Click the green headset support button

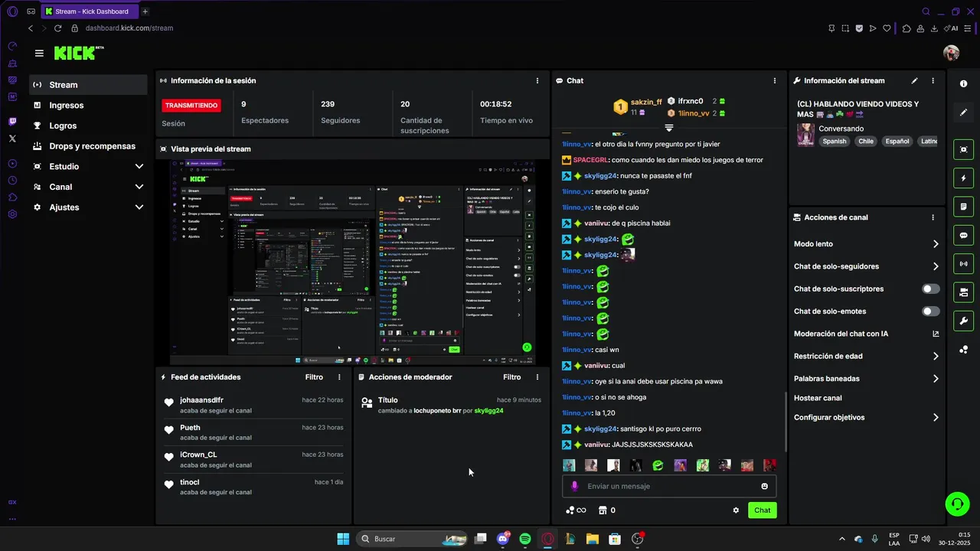coord(957,504)
